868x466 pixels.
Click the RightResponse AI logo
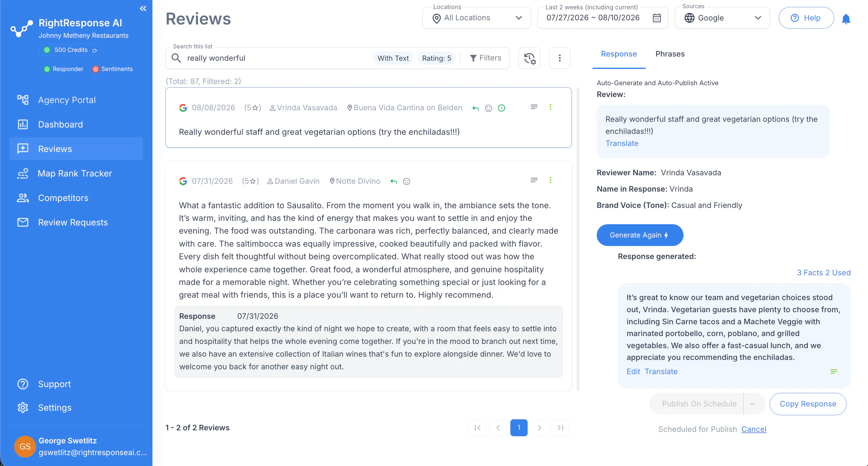(x=21, y=29)
